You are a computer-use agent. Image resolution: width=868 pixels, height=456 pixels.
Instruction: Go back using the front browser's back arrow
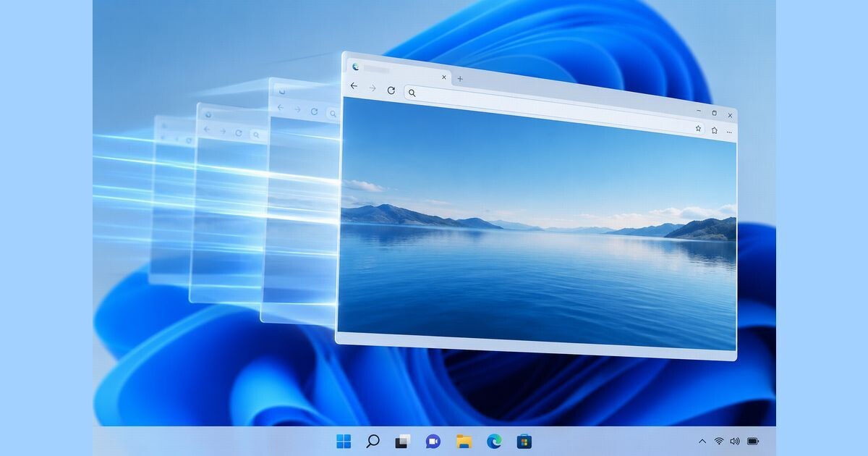click(x=354, y=86)
